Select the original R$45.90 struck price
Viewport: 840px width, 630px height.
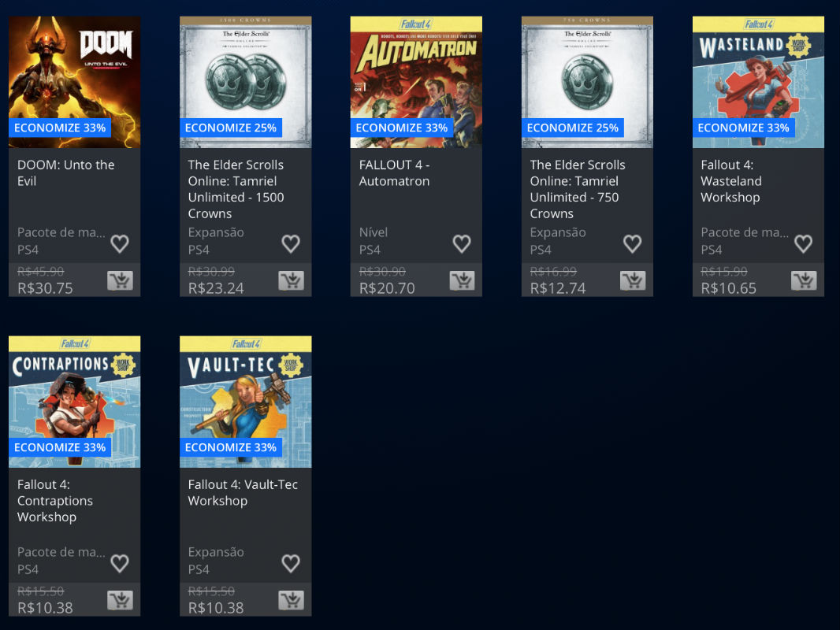41,272
